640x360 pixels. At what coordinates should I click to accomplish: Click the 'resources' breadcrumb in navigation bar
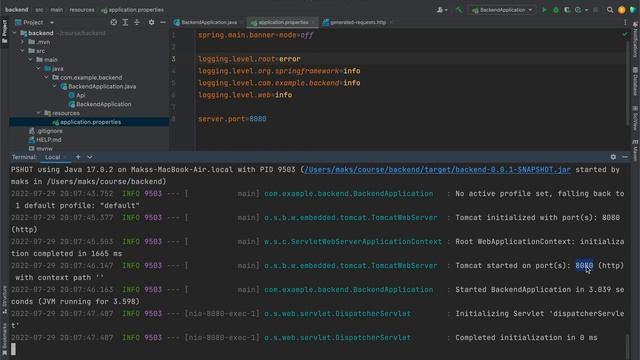[82, 10]
